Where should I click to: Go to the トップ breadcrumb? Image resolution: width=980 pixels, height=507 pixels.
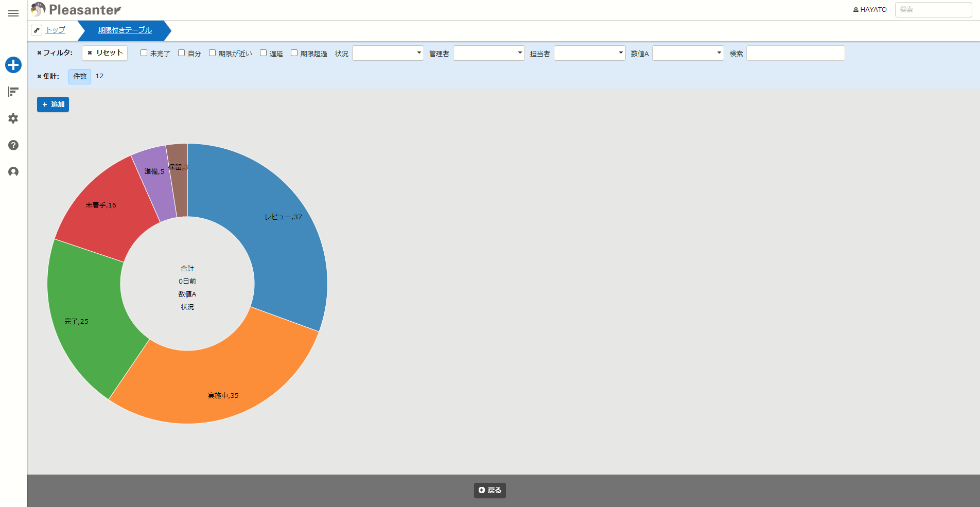click(x=56, y=30)
